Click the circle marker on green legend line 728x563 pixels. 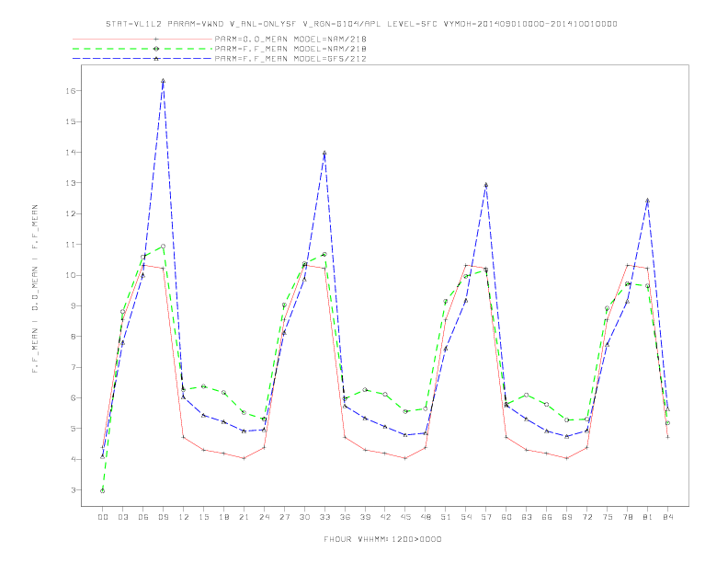pyautogui.click(x=156, y=49)
